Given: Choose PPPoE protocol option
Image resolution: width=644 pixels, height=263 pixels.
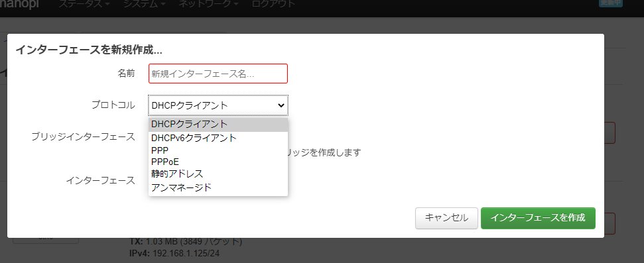Looking at the screenshot, I should pyautogui.click(x=218, y=162).
